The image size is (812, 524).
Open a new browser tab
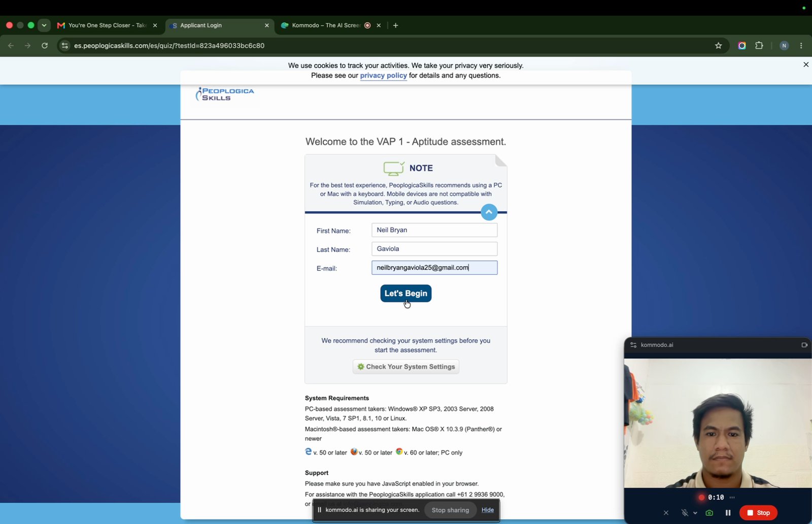(x=396, y=25)
